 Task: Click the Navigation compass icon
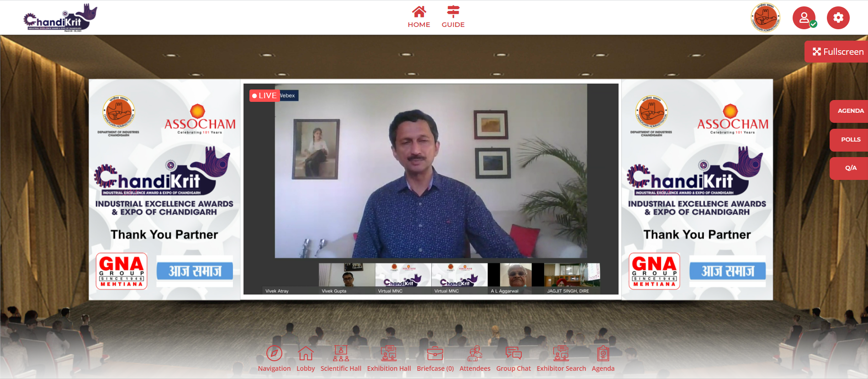(x=274, y=353)
